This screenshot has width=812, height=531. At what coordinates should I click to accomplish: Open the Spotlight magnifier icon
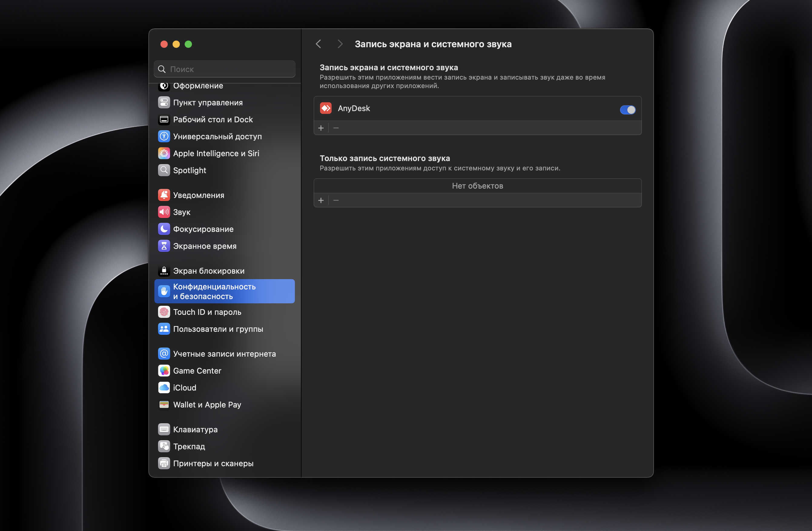click(x=164, y=170)
